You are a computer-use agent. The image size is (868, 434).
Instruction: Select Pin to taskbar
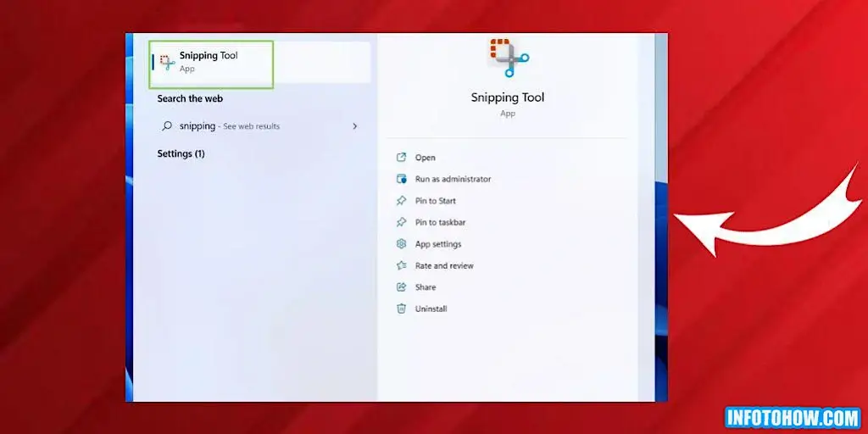pos(440,223)
